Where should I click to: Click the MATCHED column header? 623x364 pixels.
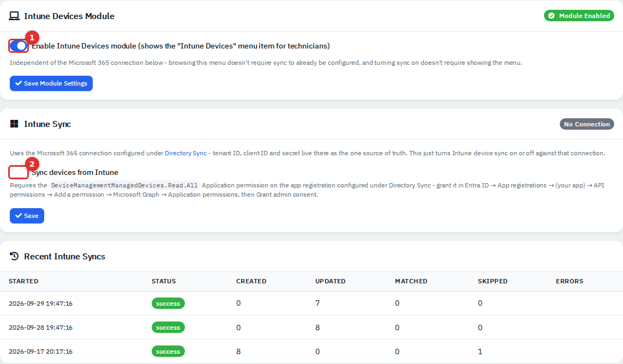coord(411,281)
